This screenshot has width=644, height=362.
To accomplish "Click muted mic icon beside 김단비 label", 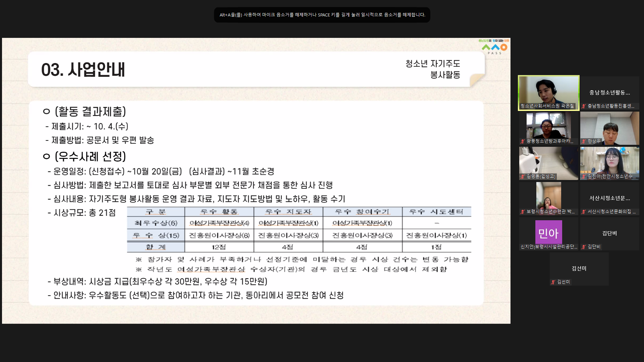I will coord(584,247).
